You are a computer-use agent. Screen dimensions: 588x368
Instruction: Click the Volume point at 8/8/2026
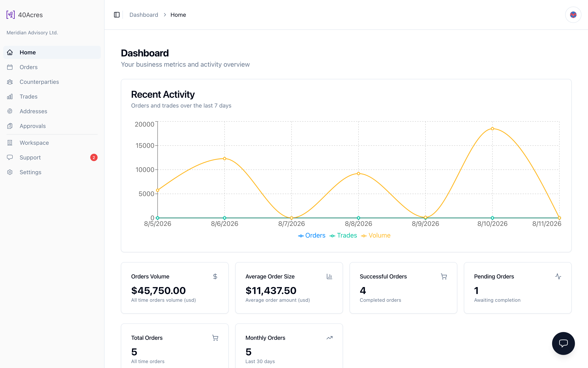[x=358, y=174]
